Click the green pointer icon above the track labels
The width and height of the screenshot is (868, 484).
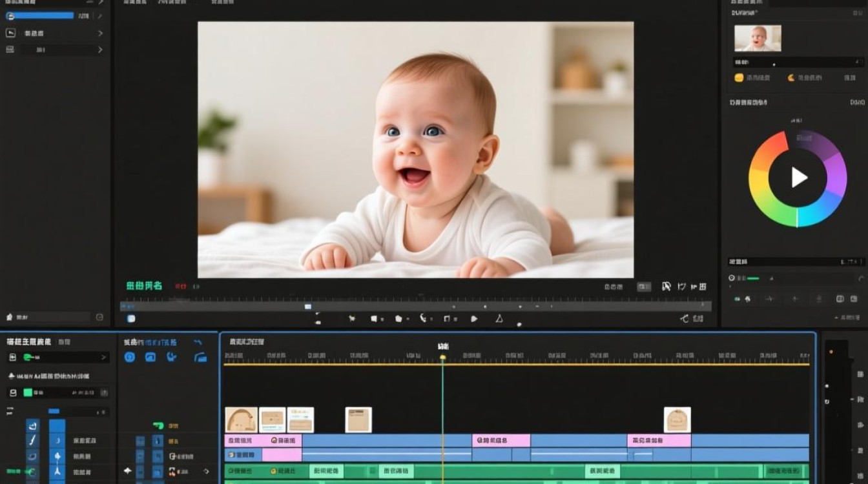coord(158,425)
